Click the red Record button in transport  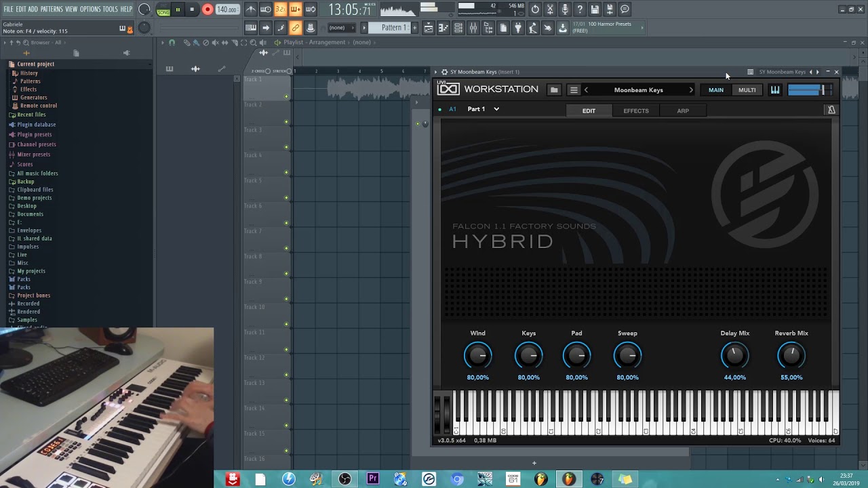(208, 9)
